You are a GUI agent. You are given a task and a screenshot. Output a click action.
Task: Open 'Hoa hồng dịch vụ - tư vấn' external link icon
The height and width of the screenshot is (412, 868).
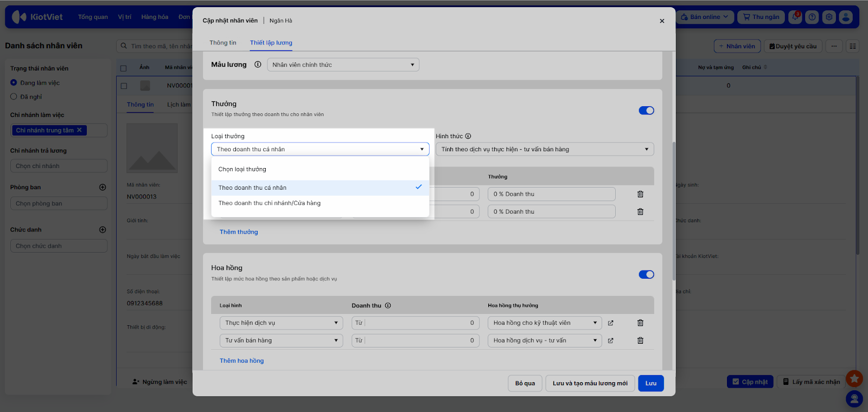coord(610,341)
